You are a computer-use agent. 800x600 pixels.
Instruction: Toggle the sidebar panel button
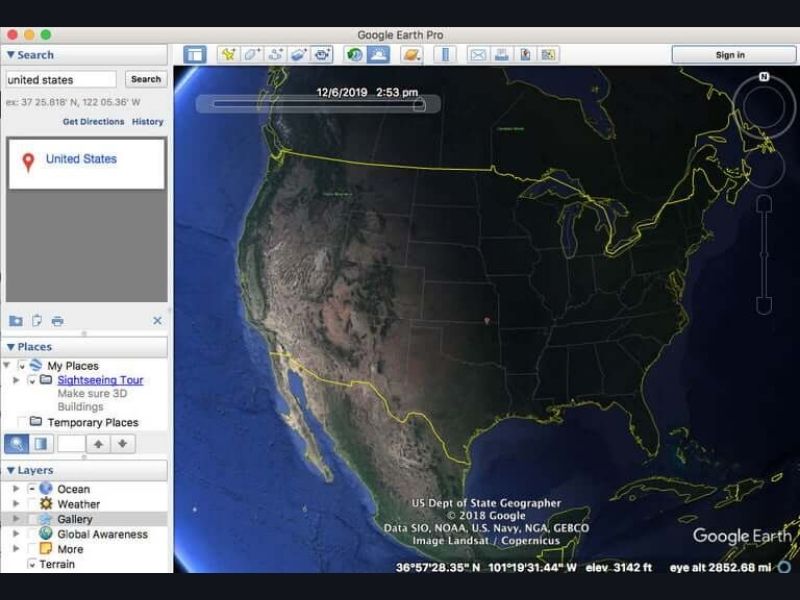pos(195,55)
